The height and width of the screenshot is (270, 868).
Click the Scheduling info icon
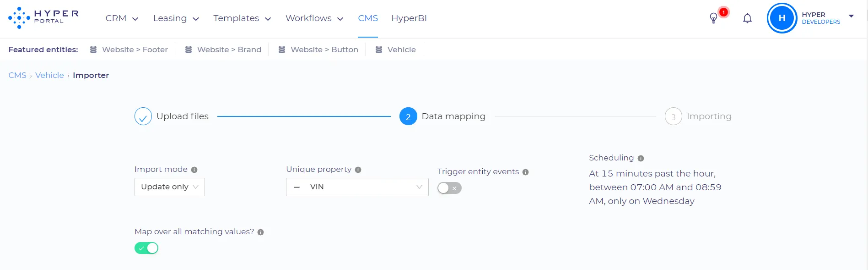click(x=641, y=159)
